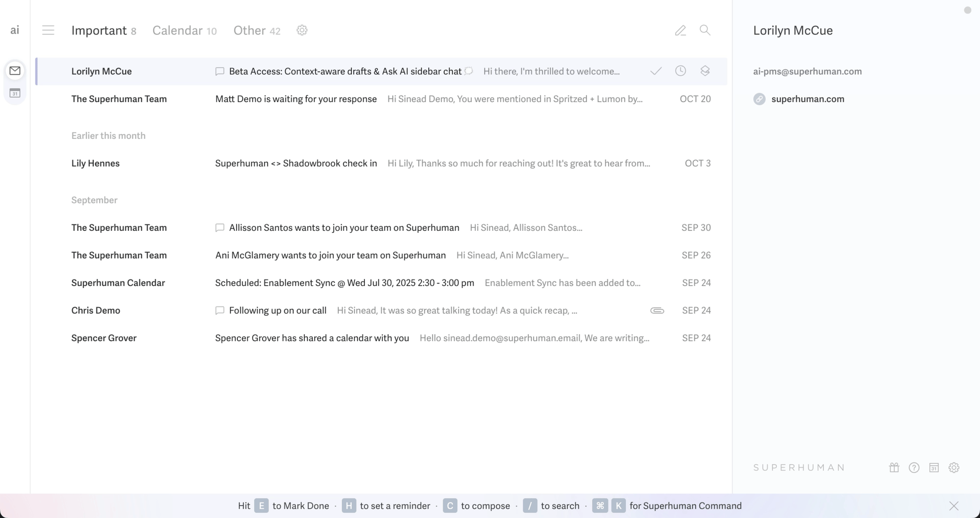Screen dimensions: 980x518
Task: Open the Chris Demo follow-up email
Action: coord(277,311)
